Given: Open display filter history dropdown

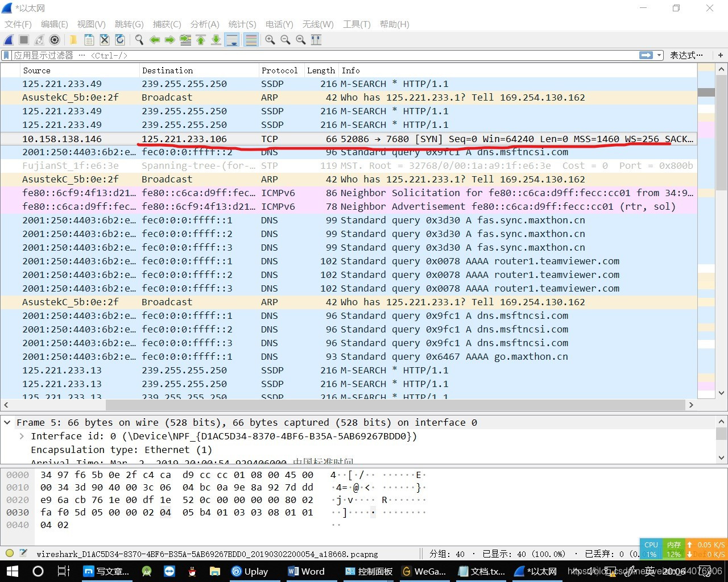Looking at the screenshot, I should click(x=660, y=55).
